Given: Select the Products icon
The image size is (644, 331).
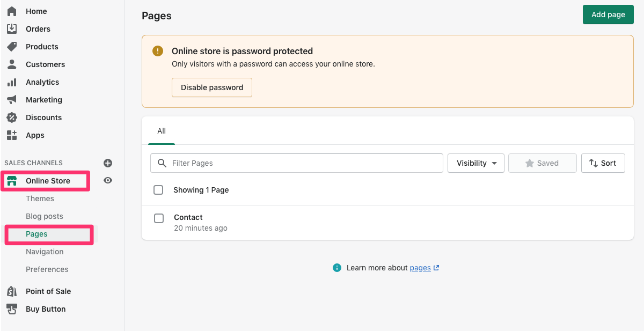Looking at the screenshot, I should (x=12, y=46).
